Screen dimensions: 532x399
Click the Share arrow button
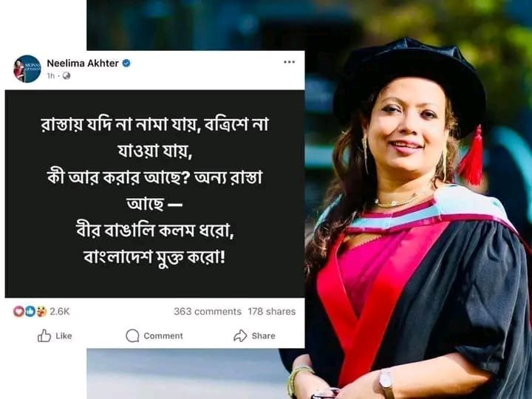(x=254, y=336)
